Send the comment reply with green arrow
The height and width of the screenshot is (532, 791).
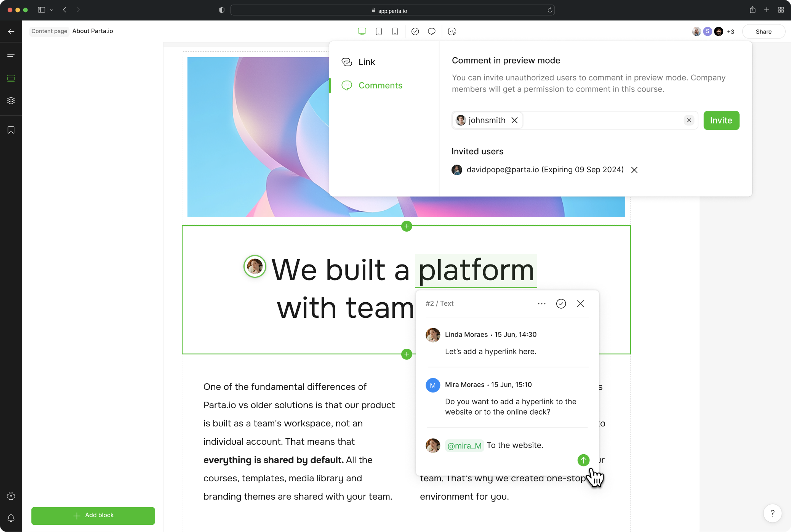pyautogui.click(x=583, y=460)
